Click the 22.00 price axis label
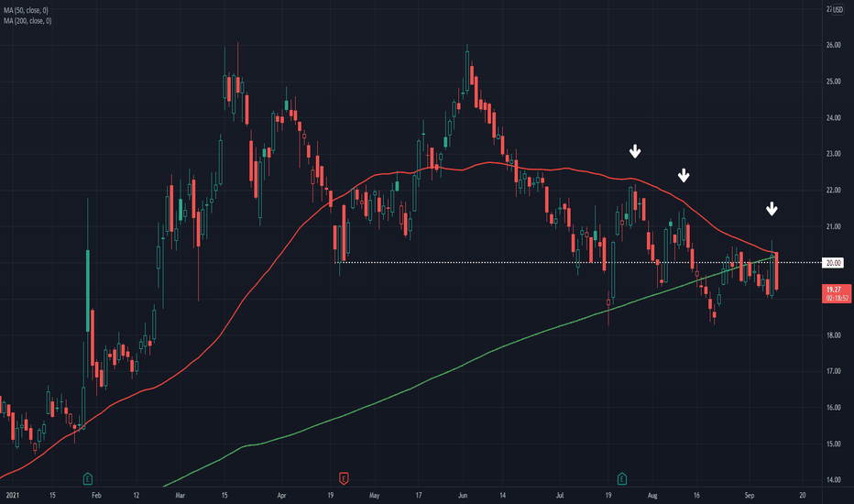The width and height of the screenshot is (854, 504). tap(833, 191)
